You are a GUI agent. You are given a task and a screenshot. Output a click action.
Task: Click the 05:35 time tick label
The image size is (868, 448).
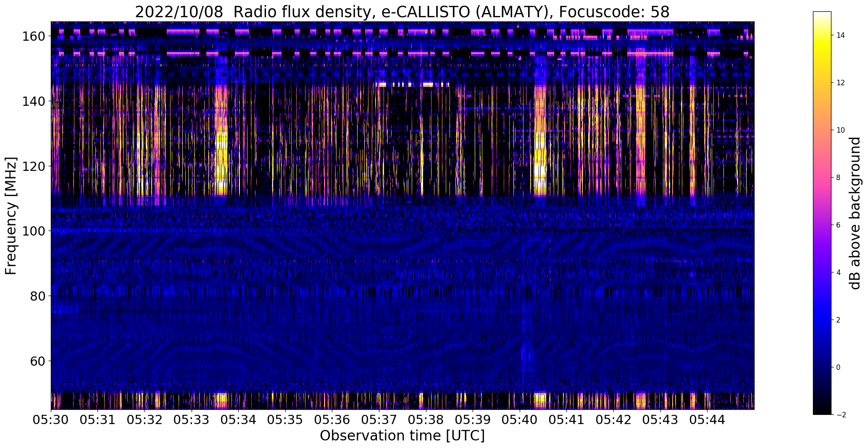(x=285, y=419)
